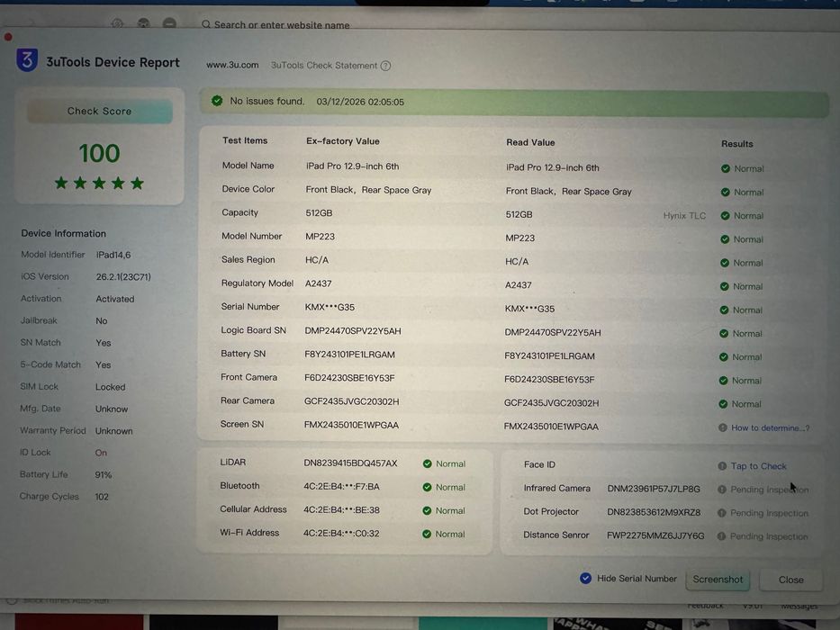Click the browser search magnifier icon
Screen dimensions: 840x630
pyautogui.click(x=205, y=24)
